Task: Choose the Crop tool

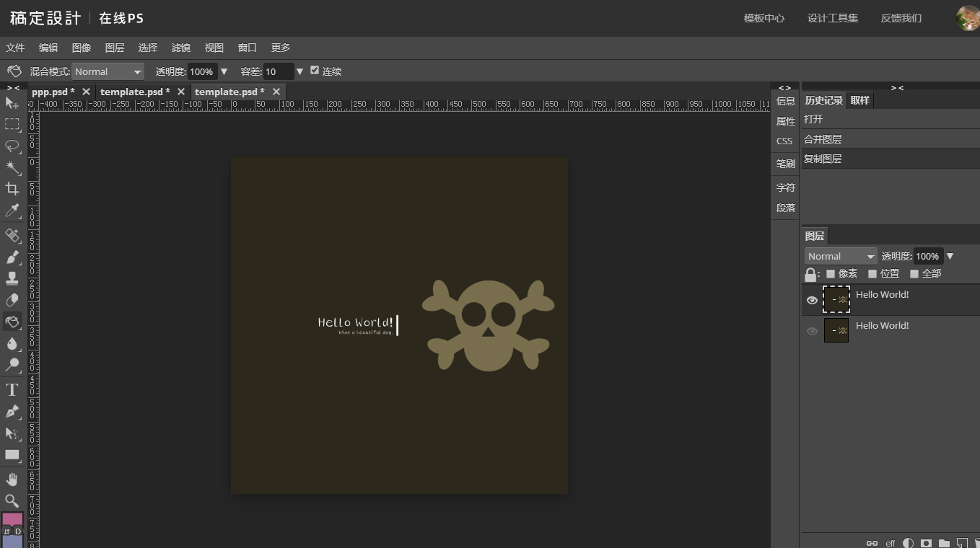Action: (x=12, y=189)
